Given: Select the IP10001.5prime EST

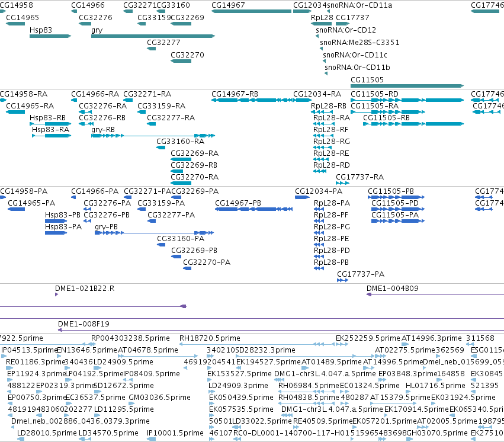Looking at the screenshot, I should [151, 439].
